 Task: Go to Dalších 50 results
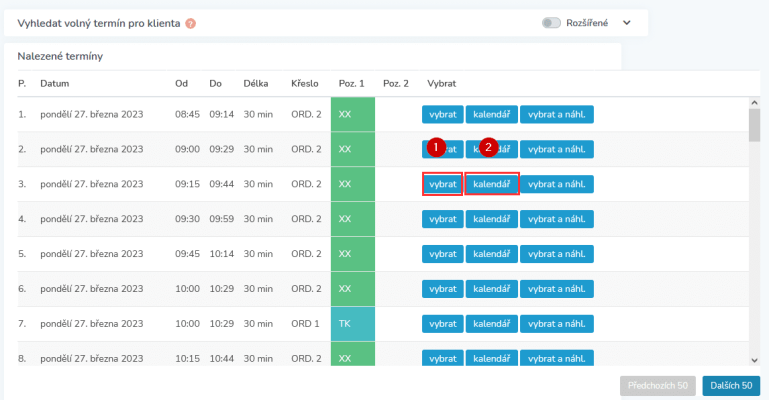[x=731, y=386]
